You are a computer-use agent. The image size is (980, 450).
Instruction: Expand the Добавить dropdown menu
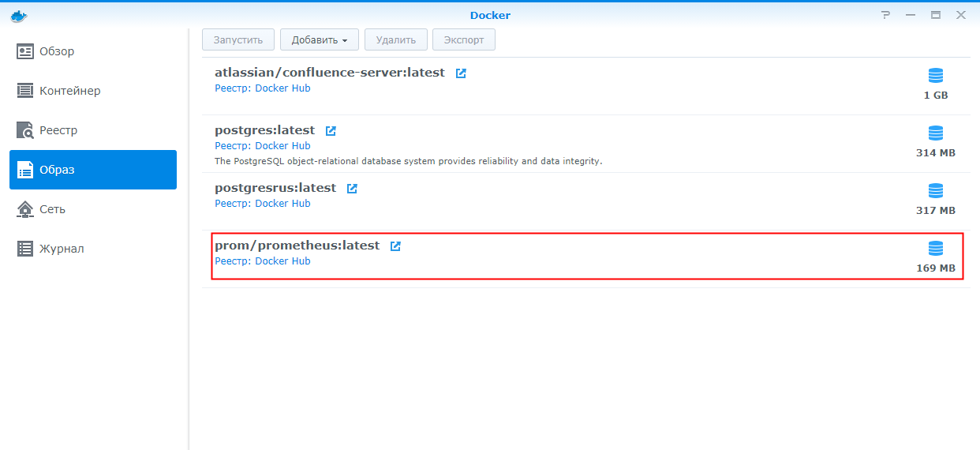pos(320,39)
